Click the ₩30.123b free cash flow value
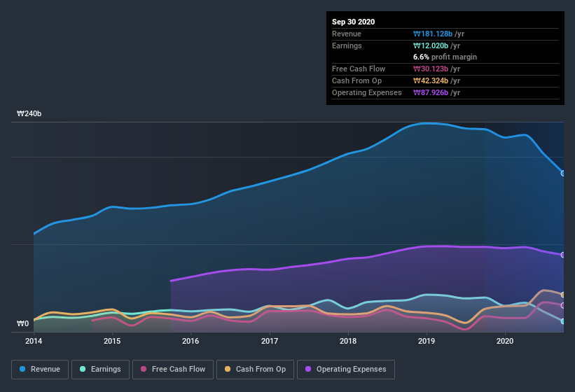Viewport: 575px width, 392px height. (431, 69)
